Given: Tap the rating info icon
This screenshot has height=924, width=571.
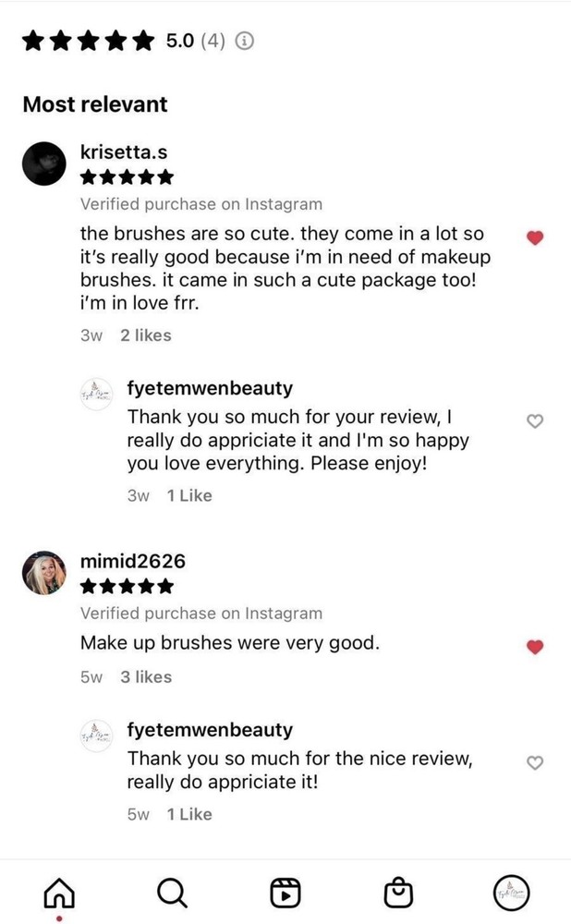Looking at the screenshot, I should (245, 41).
